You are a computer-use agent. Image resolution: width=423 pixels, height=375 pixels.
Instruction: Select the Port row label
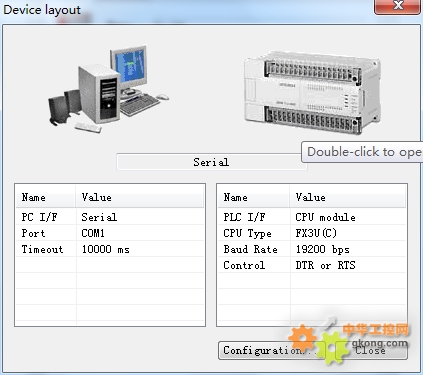[x=33, y=233]
